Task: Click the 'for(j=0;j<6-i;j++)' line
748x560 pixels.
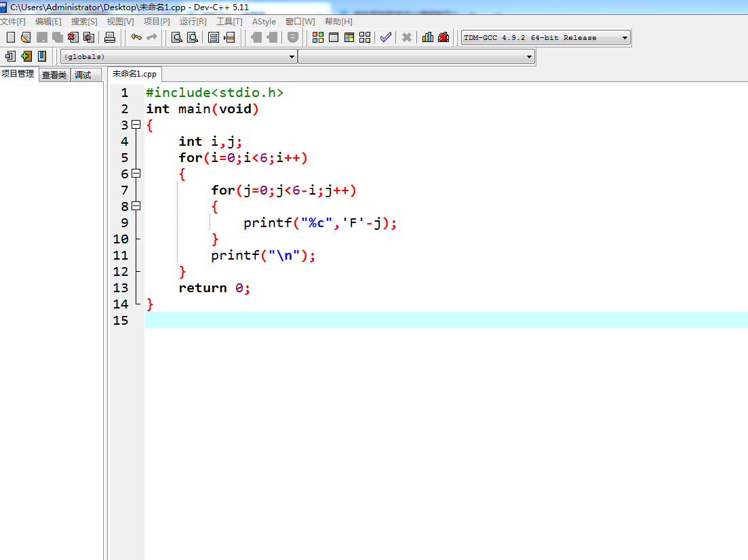Action: (x=284, y=190)
